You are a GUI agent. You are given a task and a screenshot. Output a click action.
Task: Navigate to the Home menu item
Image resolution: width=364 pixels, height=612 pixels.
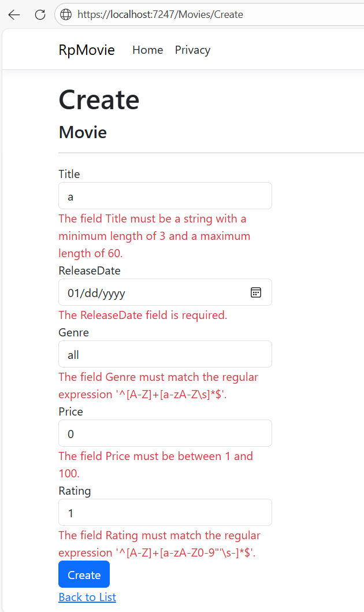(x=147, y=50)
